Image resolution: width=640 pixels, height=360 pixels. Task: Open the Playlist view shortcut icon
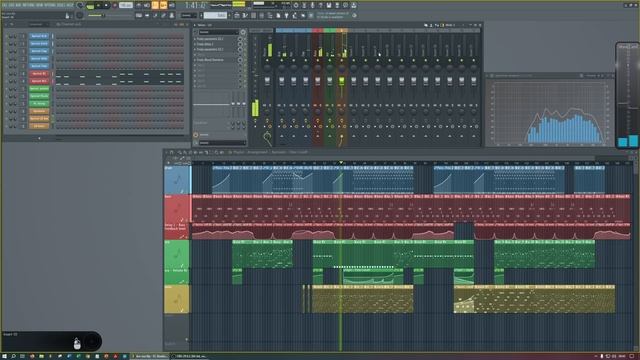(237, 16)
